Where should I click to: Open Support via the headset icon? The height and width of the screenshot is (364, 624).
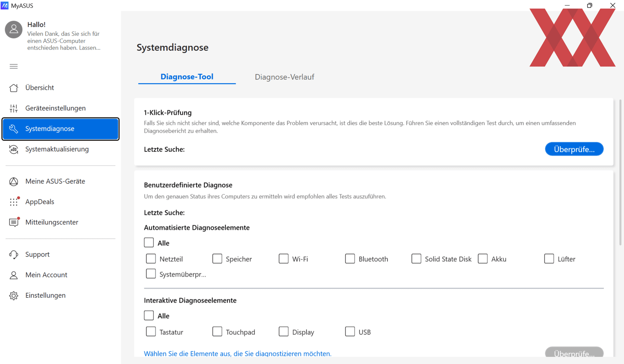click(14, 255)
